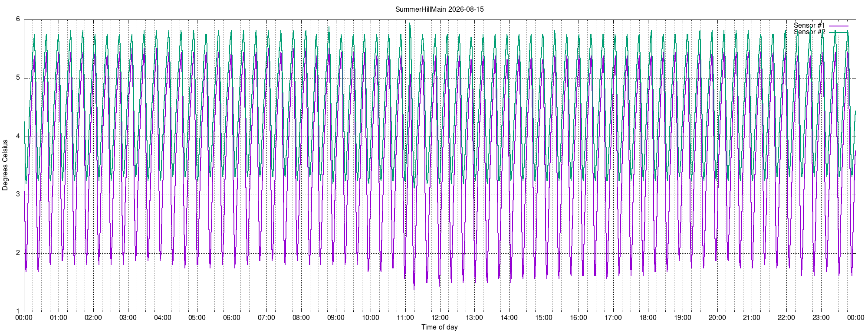This screenshot has height=333, width=868.
Task: Click the 03:00 time tick label
Action: click(x=128, y=317)
